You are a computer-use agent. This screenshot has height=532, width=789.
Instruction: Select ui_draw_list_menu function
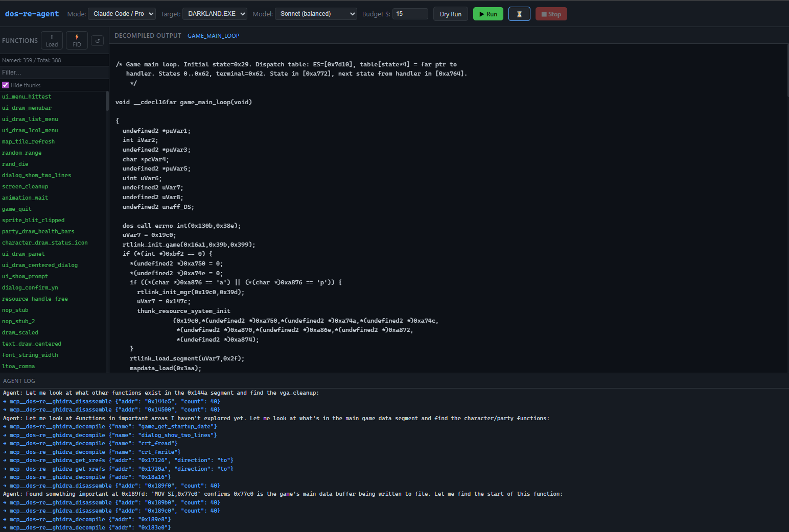[30, 119]
